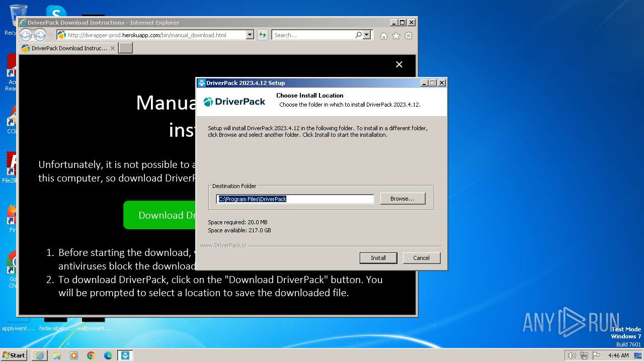Open a new tab in Internet Explorer
Image resolution: width=644 pixels, height=362 pixels.
[125, 48]
